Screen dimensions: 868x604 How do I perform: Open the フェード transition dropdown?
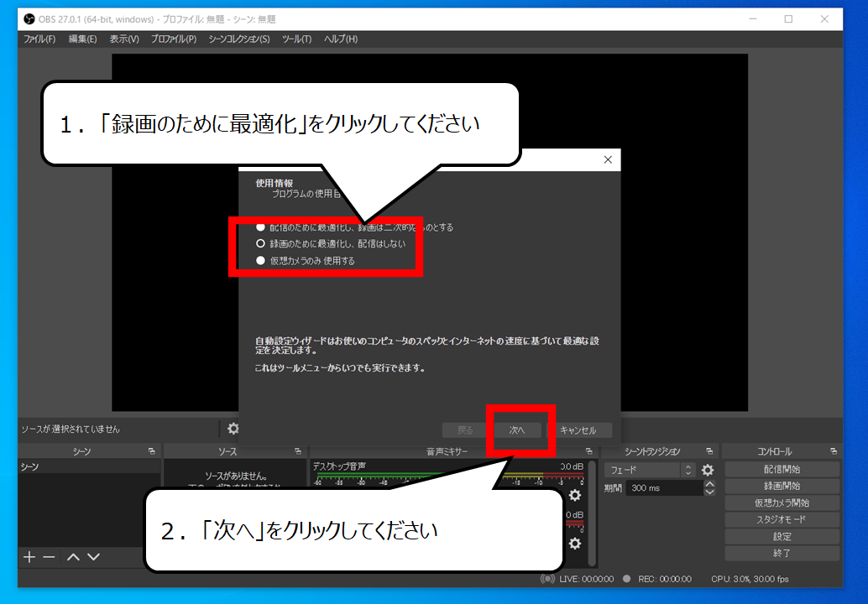pyautogui.click(x=650, y=470)
